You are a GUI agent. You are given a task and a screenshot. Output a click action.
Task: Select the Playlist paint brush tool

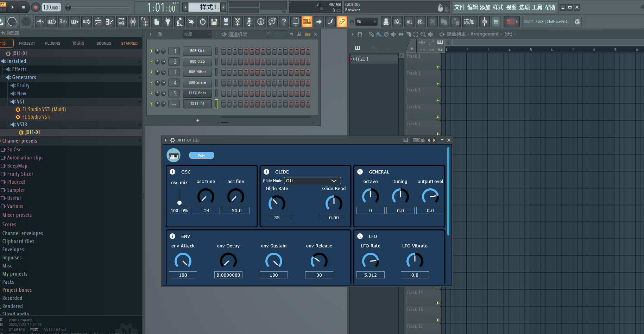click(379, 34)
